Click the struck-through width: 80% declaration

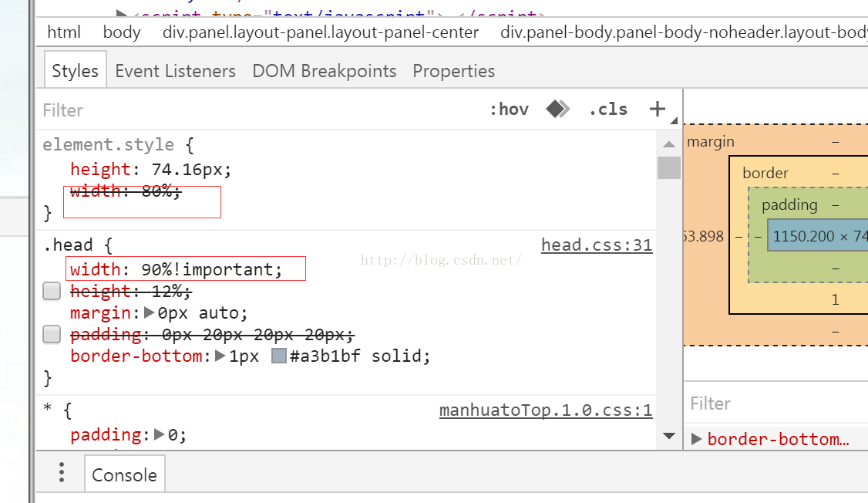[x=126, y=191]
